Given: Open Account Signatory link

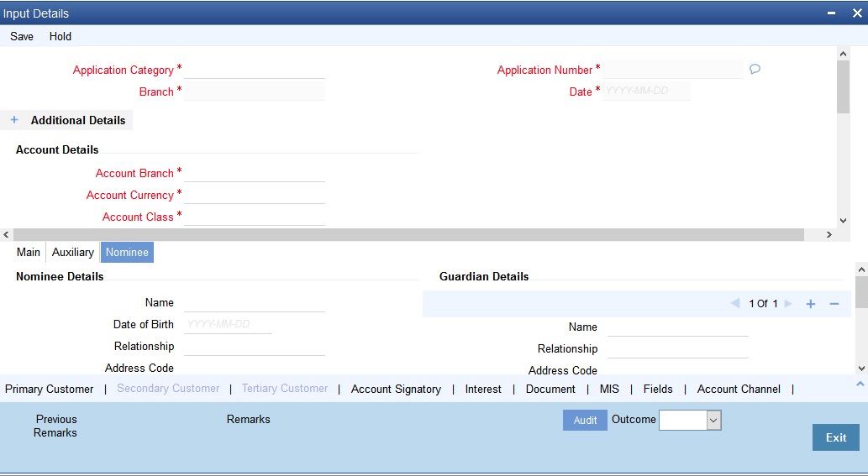Looking at the screenshot, I should point(397,390).
